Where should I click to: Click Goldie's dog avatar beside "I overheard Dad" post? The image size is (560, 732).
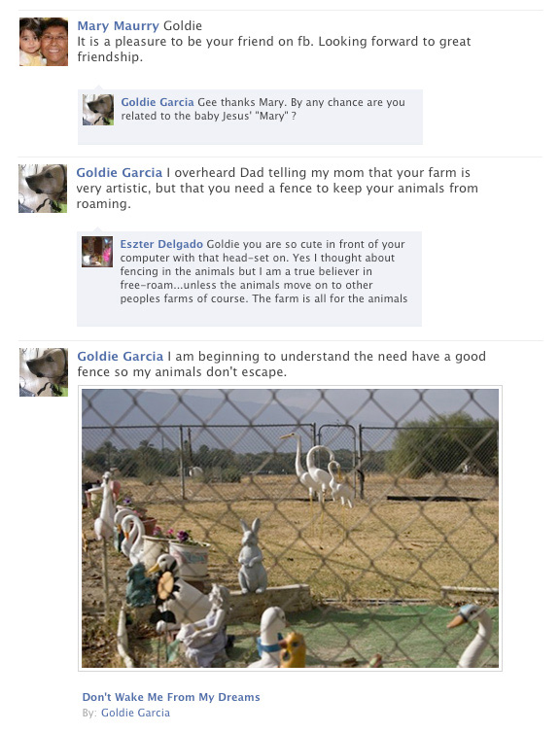coord(43,189)
